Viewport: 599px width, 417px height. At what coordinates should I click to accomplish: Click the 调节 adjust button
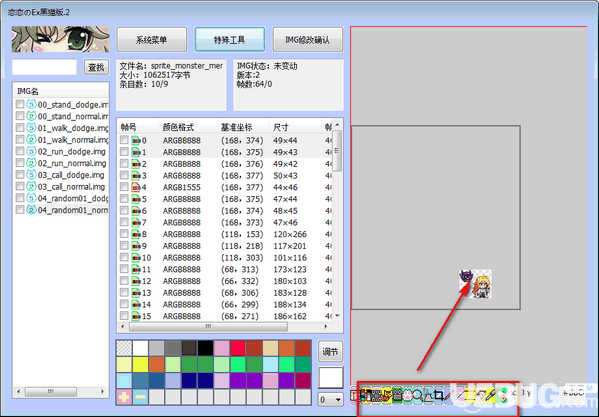[330, 351]
